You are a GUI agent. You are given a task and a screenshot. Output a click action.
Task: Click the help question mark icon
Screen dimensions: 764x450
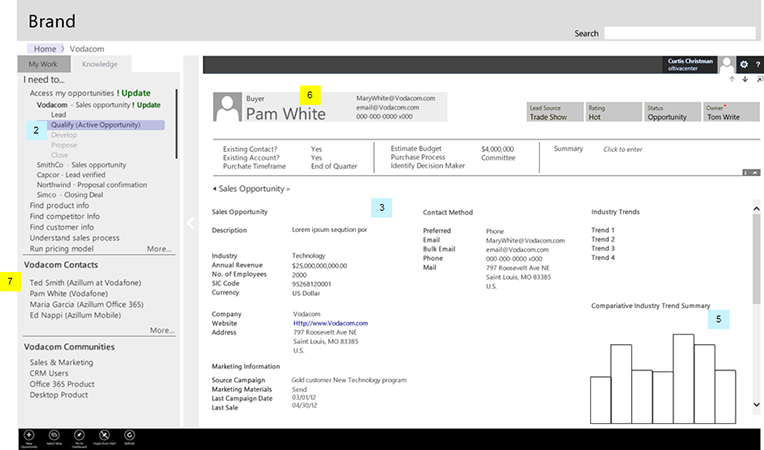tap(757, 64)
